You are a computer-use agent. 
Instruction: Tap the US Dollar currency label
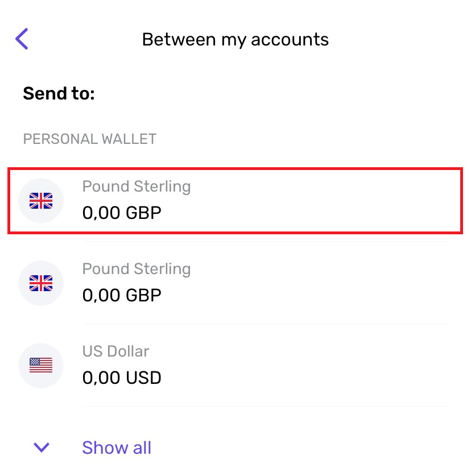pos(115,351)
